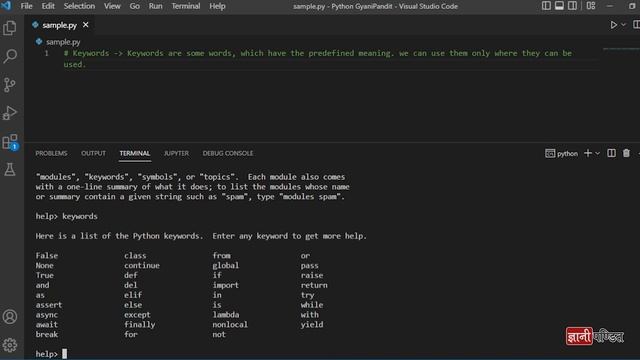This screenshot has height=360, width=640.
Task: Toggle bottom panel layout icon
Action: pos(559,6)
